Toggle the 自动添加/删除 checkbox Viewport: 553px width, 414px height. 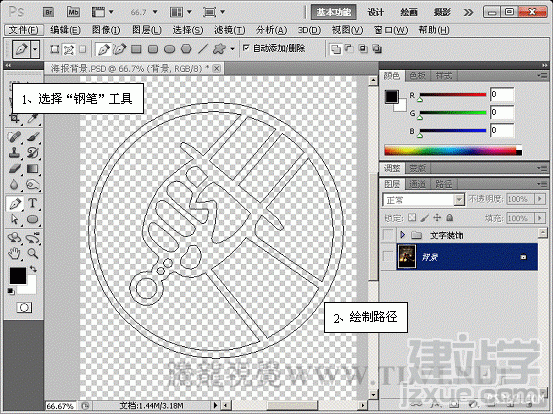247,48
